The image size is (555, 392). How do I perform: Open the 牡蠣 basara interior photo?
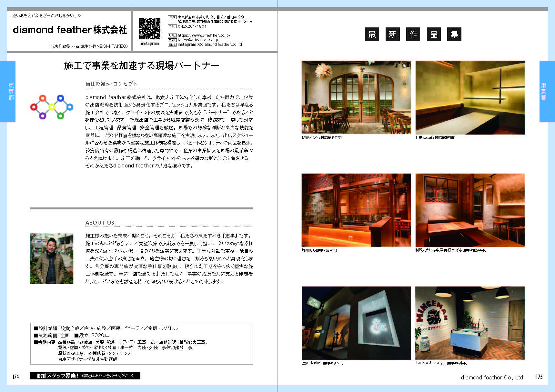click(470, 97)
